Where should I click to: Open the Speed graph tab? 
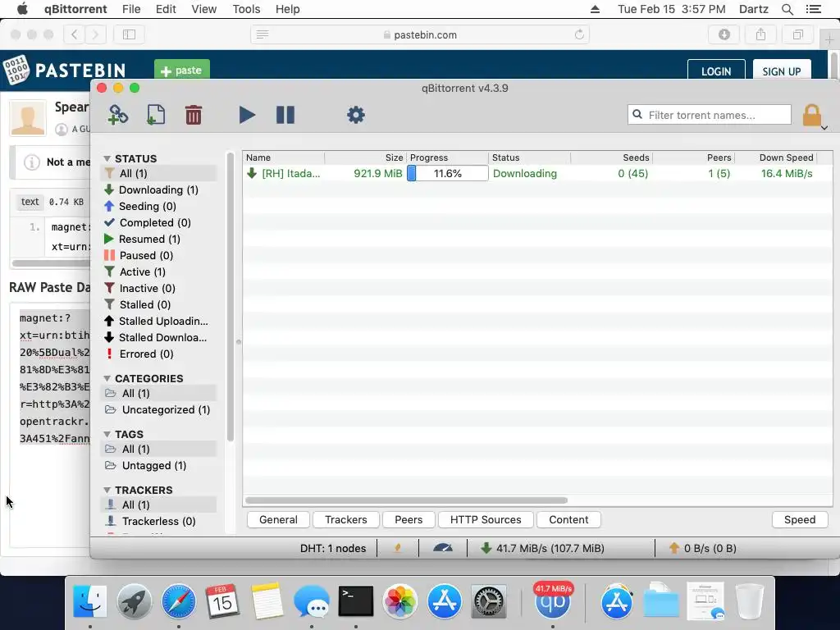pos(800,519)
